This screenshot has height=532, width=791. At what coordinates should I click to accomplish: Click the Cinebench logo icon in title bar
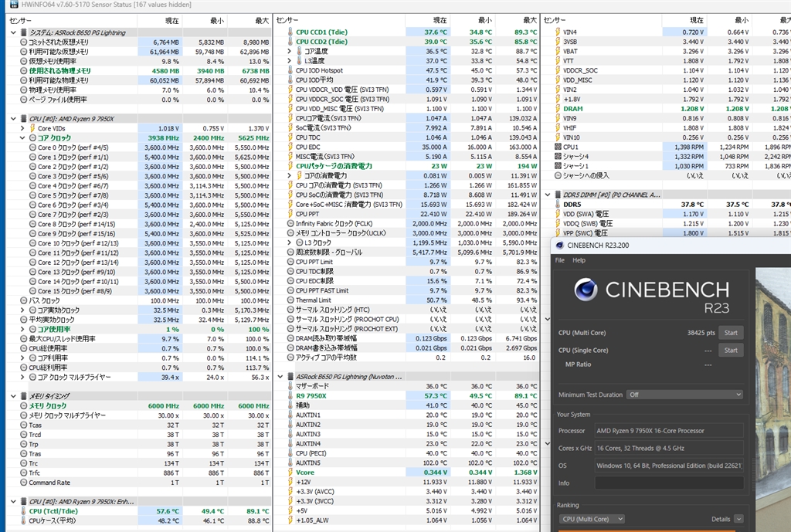pyautogui.click(x=560, y=246)
